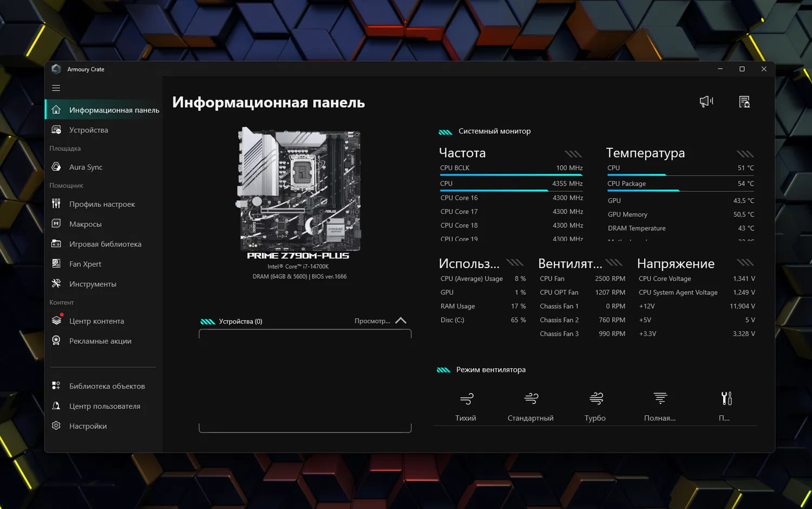Open the hamburger menu in the sidebar
812x509 pixels.
click(56, 88)
